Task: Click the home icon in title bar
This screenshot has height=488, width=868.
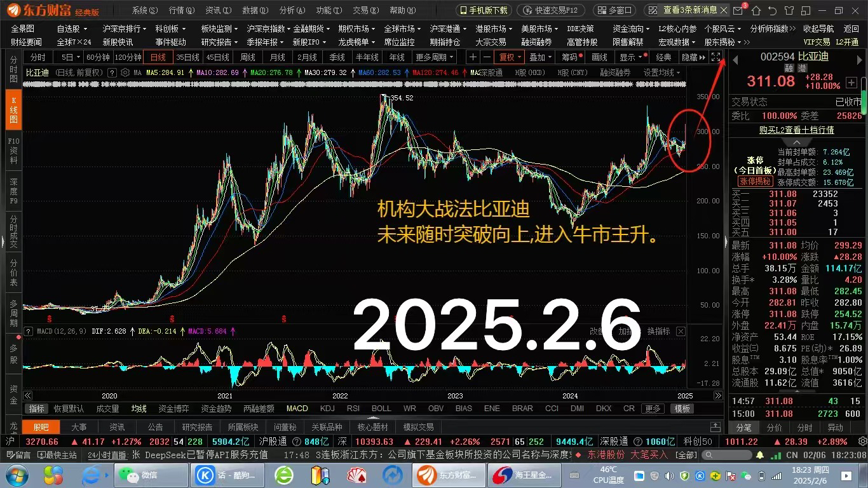Action: pos(756,11)
